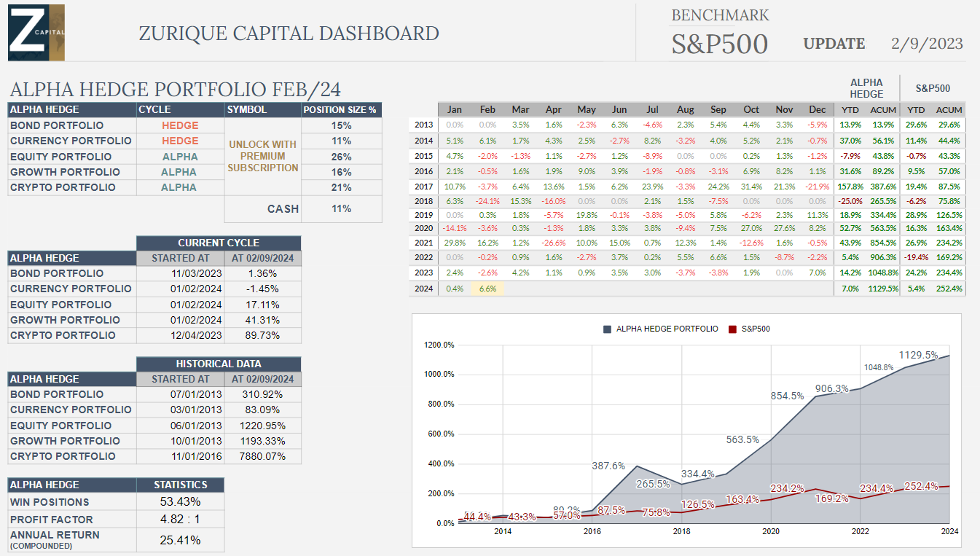The width and height of the screenshot is (980, 556).
Task: Click the 2013 year row label
Action: (425, 125)
